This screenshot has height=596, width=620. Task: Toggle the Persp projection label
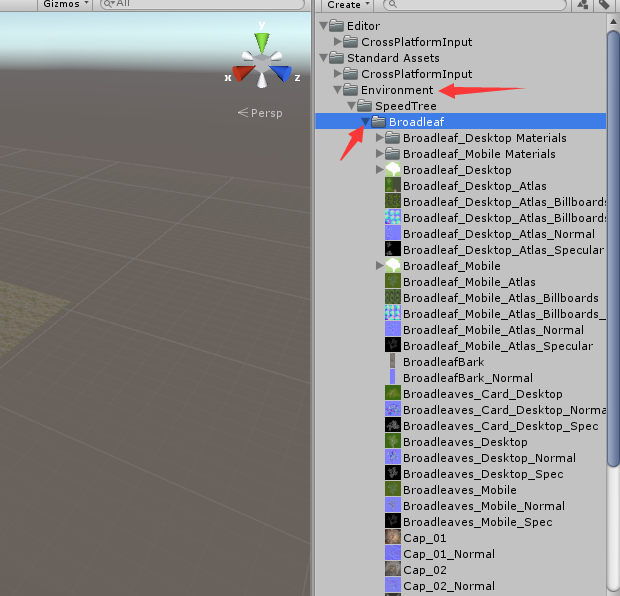260,113
